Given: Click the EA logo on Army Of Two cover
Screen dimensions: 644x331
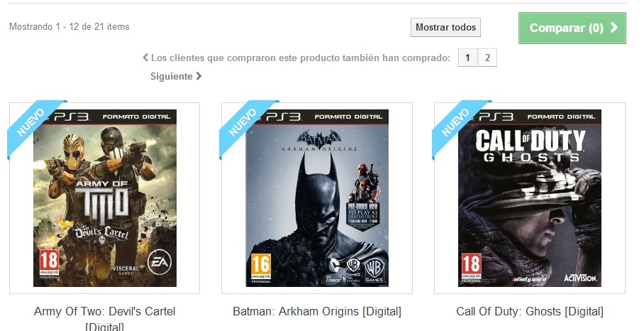Looking at the screenshot, I should [x=160, y=261].
